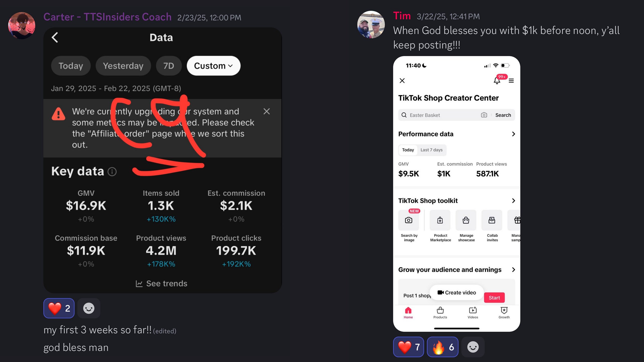Screen dimensions: 644x362
Task: Open Search by image tool
Action: tap(409, 226)
